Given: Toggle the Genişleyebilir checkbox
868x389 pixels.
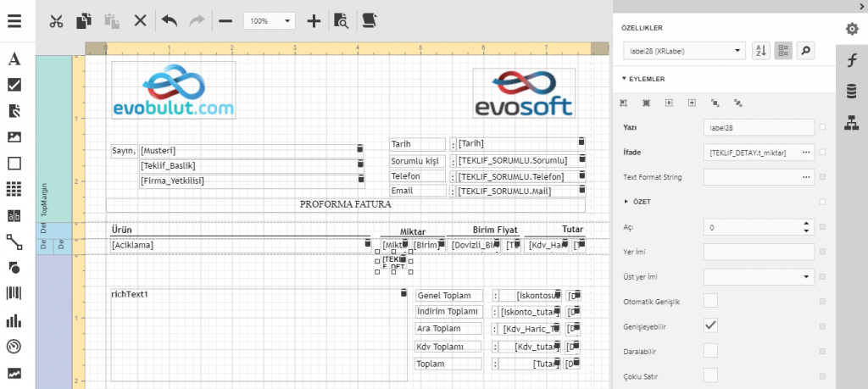Looking at the screenshot, I should point(710,325).
